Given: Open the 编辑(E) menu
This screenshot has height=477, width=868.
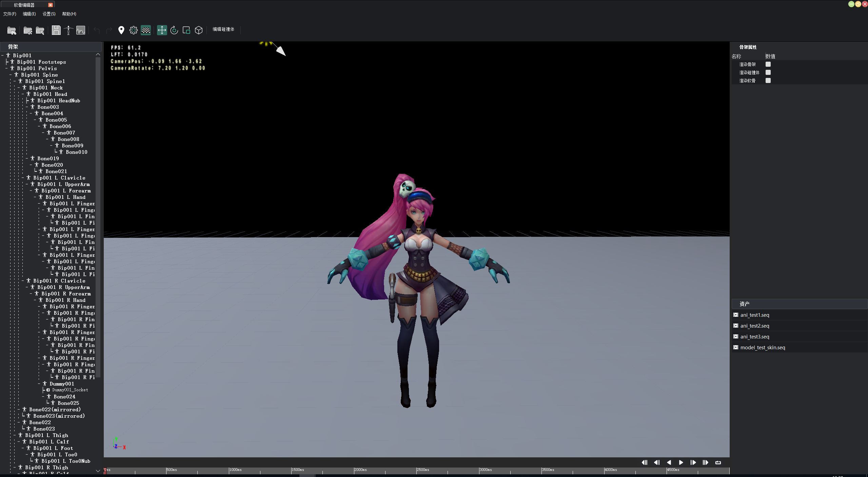Looking at the screenshot, I should [29, 14].
